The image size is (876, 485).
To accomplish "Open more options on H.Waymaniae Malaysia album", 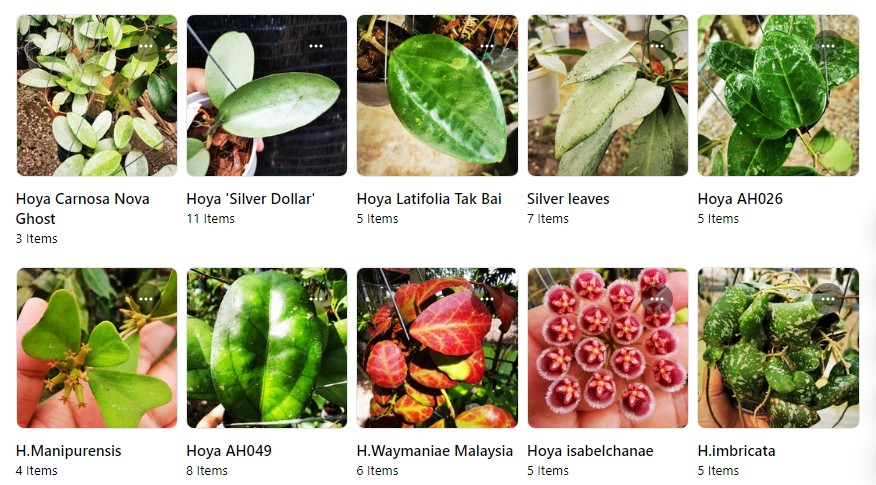I will [x=487, y=299].
